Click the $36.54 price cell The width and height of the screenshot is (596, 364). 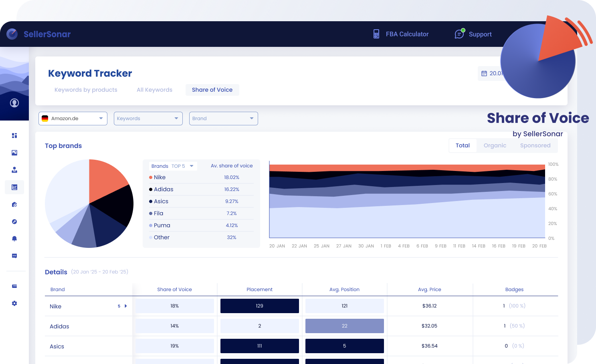[x=429, y=346]
